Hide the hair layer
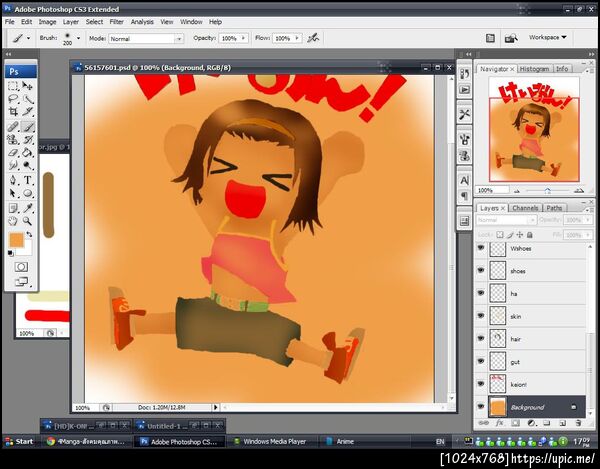 481,339
